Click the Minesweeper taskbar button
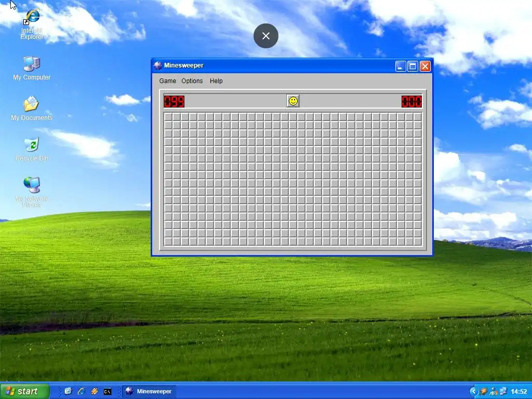 coord(149,391)
